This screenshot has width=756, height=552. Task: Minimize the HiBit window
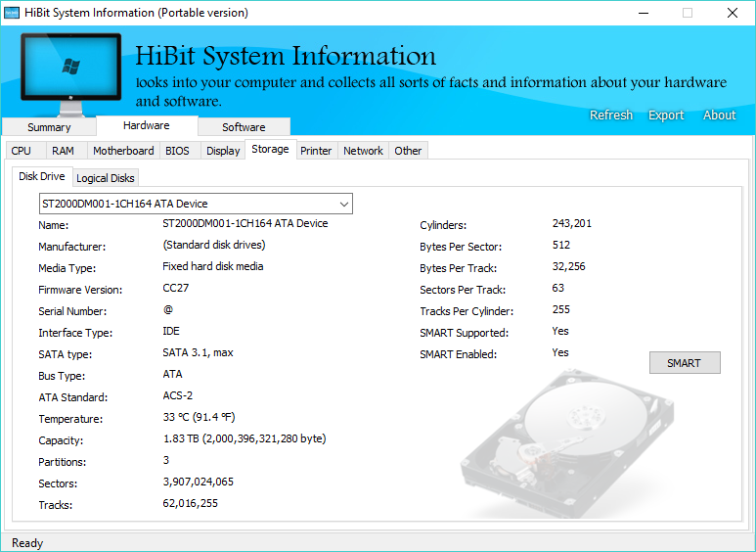pyautogui.click(x=644, y=13)
